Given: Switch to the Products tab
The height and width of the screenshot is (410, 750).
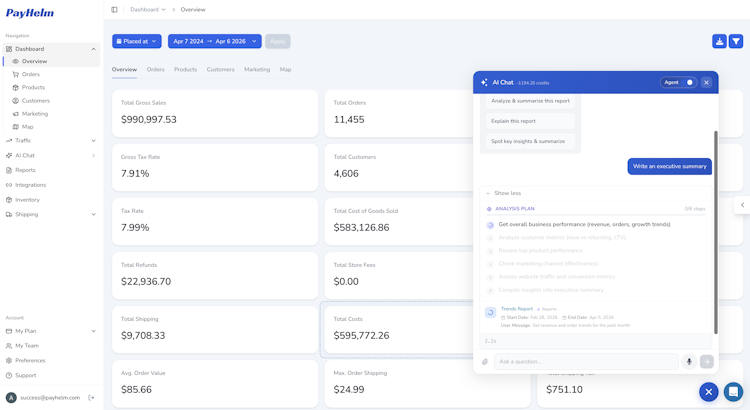Looking at the screenshot, I should pos(186,69).
